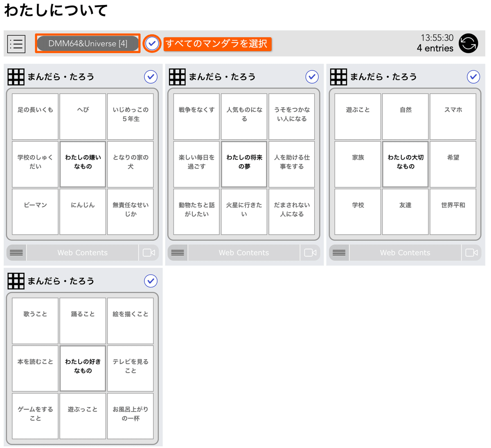Click video camera icon under わたしの嫌いなもの mandala
The width and height of the screenshot is (491, 448).
(149, 253)
